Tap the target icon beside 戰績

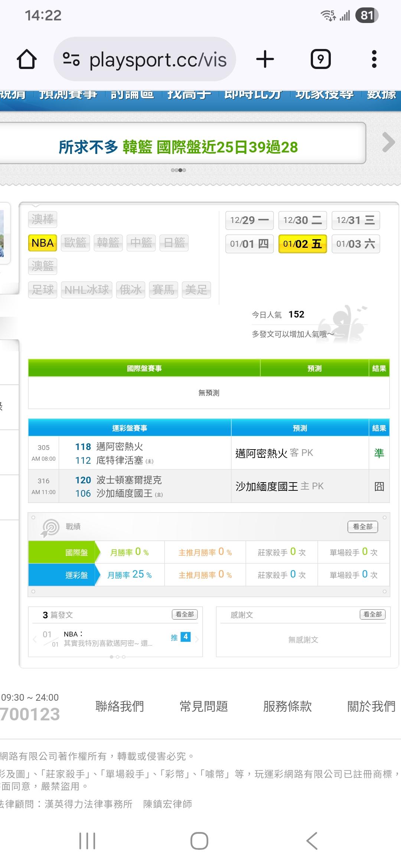click(x=50, y=527)
